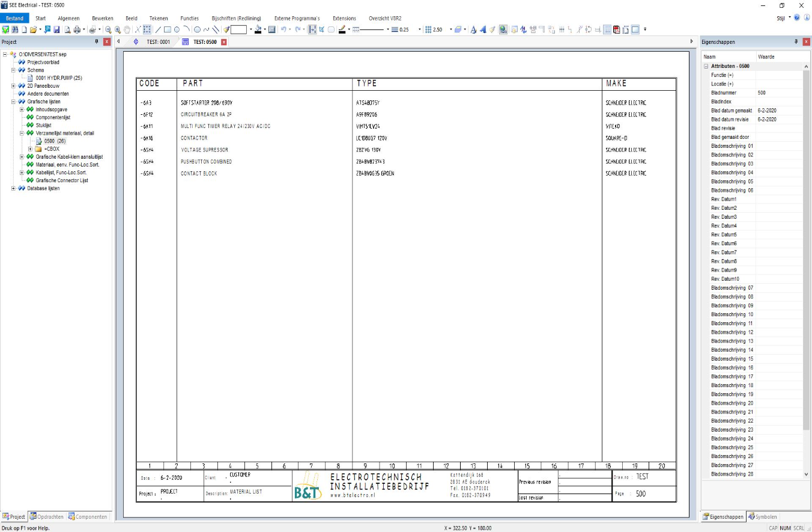Image resolution: width=812 pixels, height=532 pixels.
Task: Open the line width 0.25 dropdown
Action: tap(420, 29)
